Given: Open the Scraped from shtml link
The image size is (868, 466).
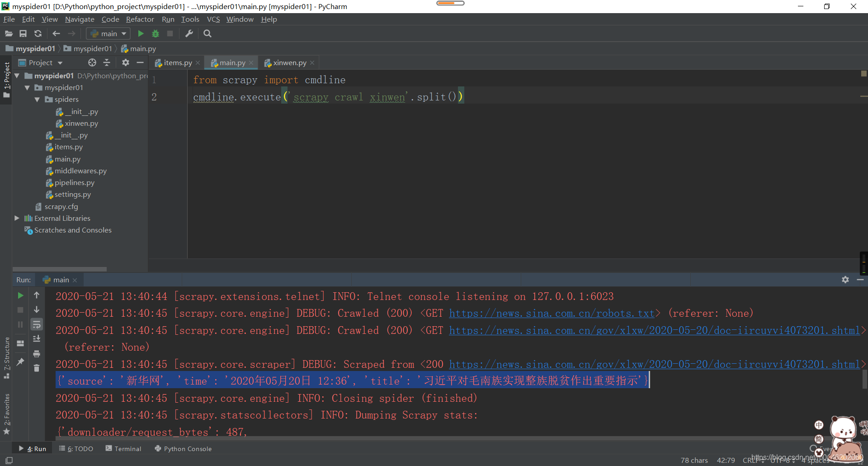Looking at the screenshot, I should (654, 364).
